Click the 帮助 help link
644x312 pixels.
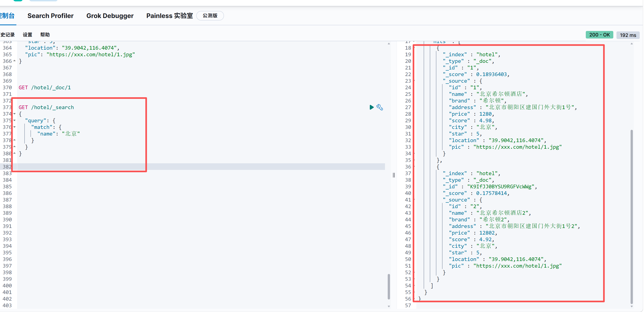tap(45, 35)
